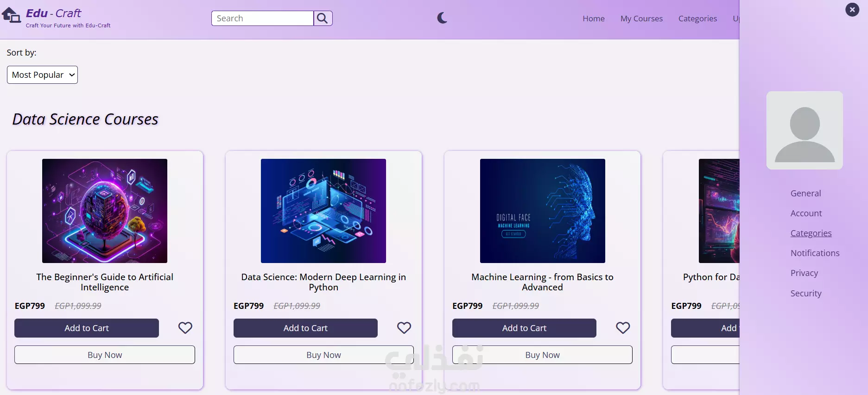Toggle dark mode with the moon icon
This screenshot has width=868, height=395.
tap(442, 18)
